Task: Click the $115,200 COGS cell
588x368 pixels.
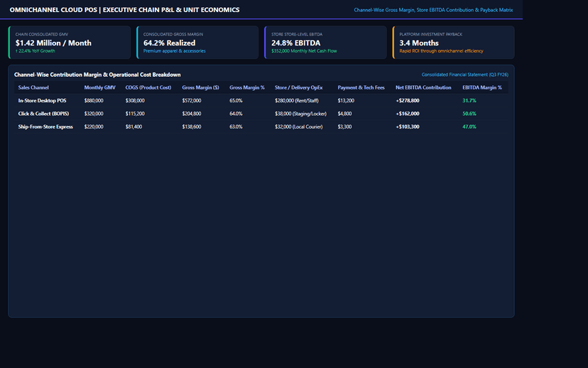Action: pos(135,114)
